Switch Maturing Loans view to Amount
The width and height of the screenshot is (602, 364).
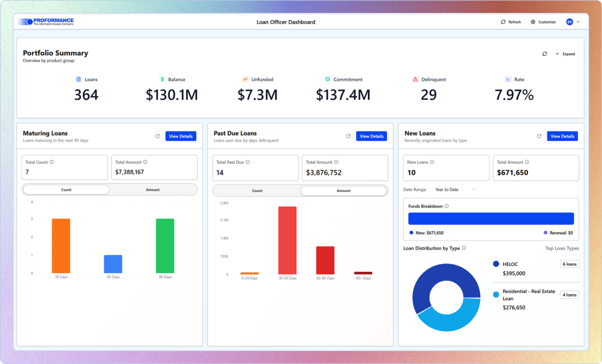[153, 190]
